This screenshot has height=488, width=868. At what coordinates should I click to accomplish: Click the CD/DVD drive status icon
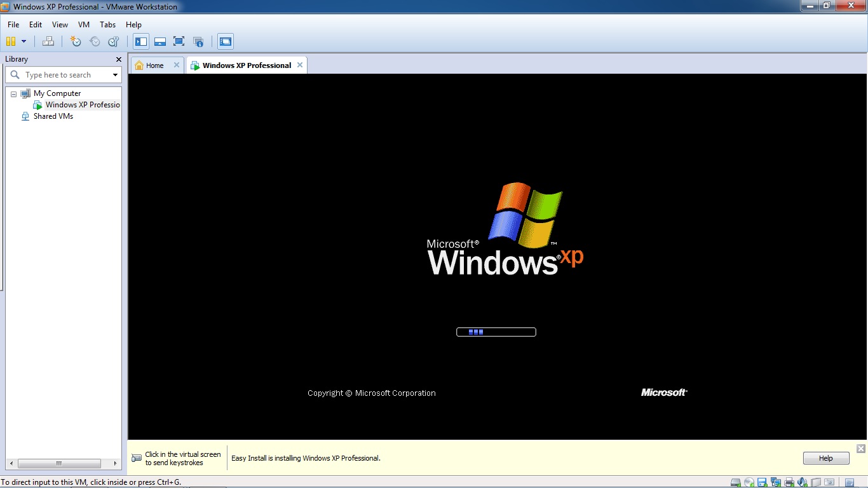749,482
